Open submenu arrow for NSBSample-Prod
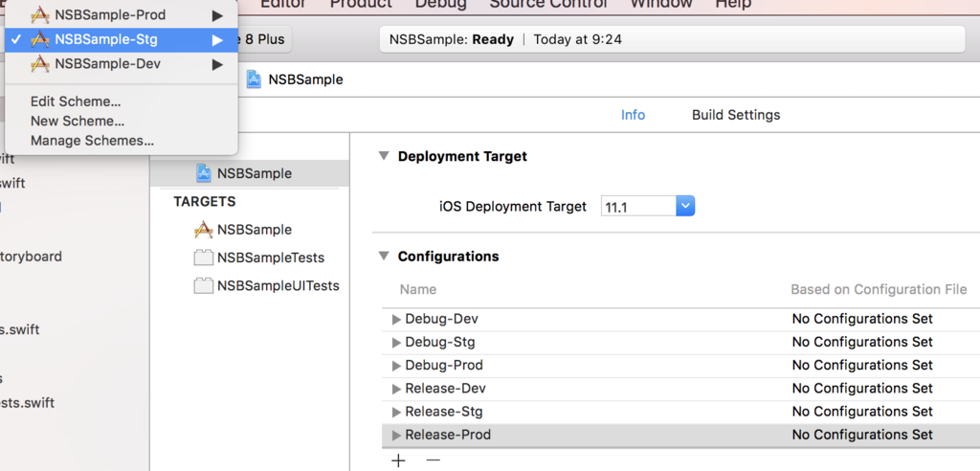Screen dimensions: 980x471 click(x=217, y=14)
